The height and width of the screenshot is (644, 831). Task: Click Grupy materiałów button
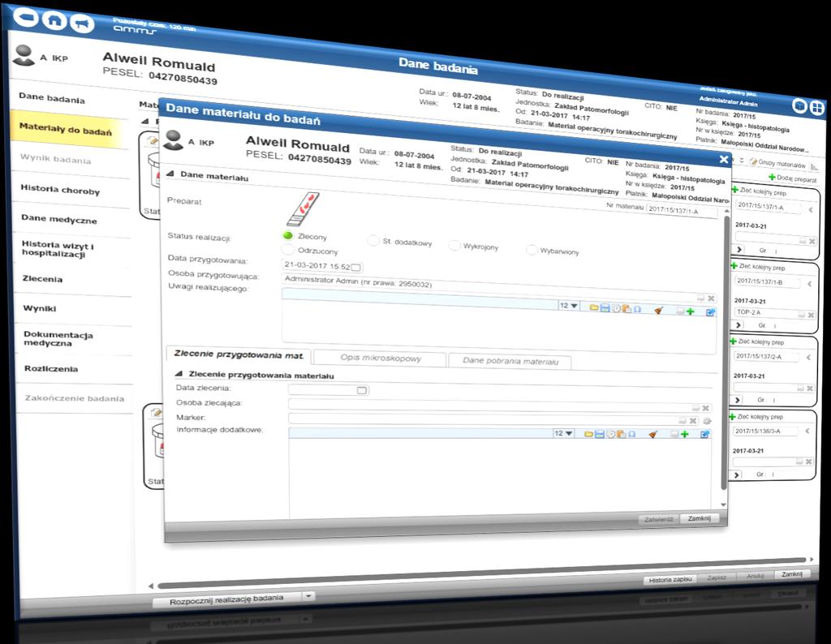tap(778, 164)
